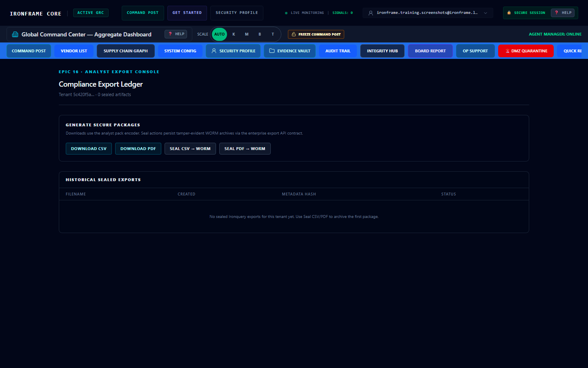The width and height of the screenshot is (588, 368).
Task: Click the Signals: 0 indicator
Action: tap(343, 13)
